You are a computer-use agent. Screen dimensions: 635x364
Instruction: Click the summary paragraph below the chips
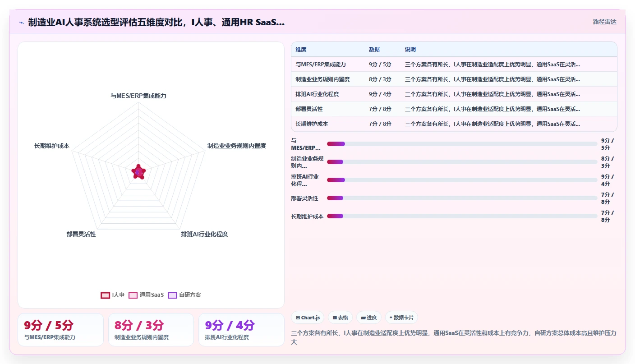[454, 337]
